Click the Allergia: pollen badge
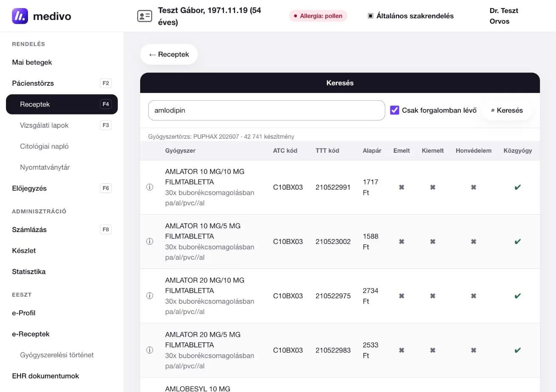This screenshot has height=392, width=556. click(318, 16)
